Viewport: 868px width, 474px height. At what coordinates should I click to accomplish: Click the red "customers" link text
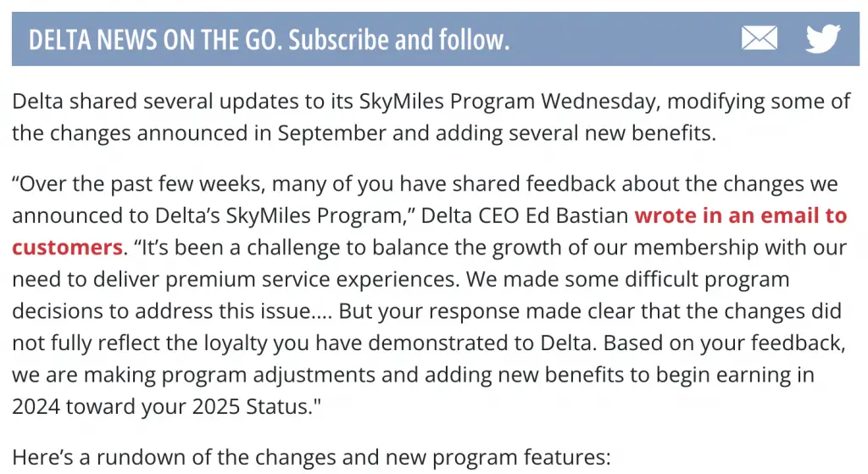67,248
